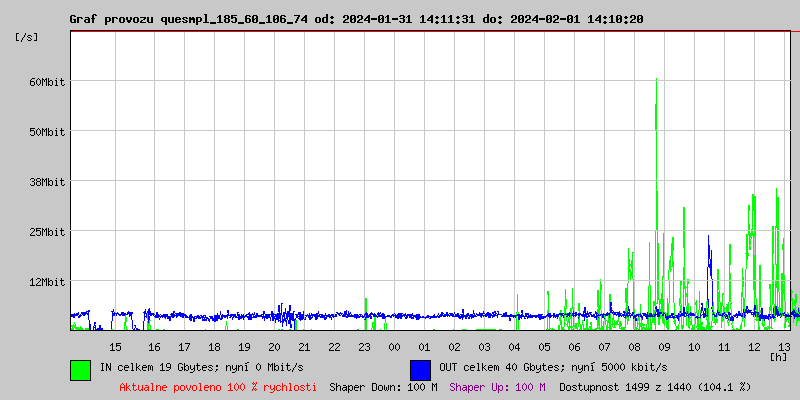Click the graph title 'Graf provozu quesmpl_185_60_106_74'
Screen dimensions: 800x400
click(x=189, y=19)
